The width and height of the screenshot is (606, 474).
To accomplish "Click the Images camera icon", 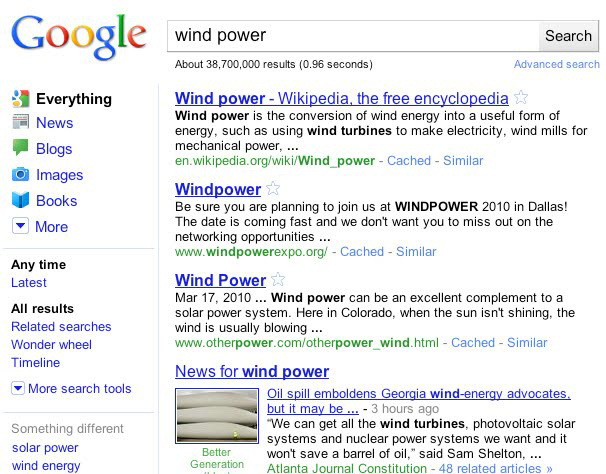I will tap(20, 174).
